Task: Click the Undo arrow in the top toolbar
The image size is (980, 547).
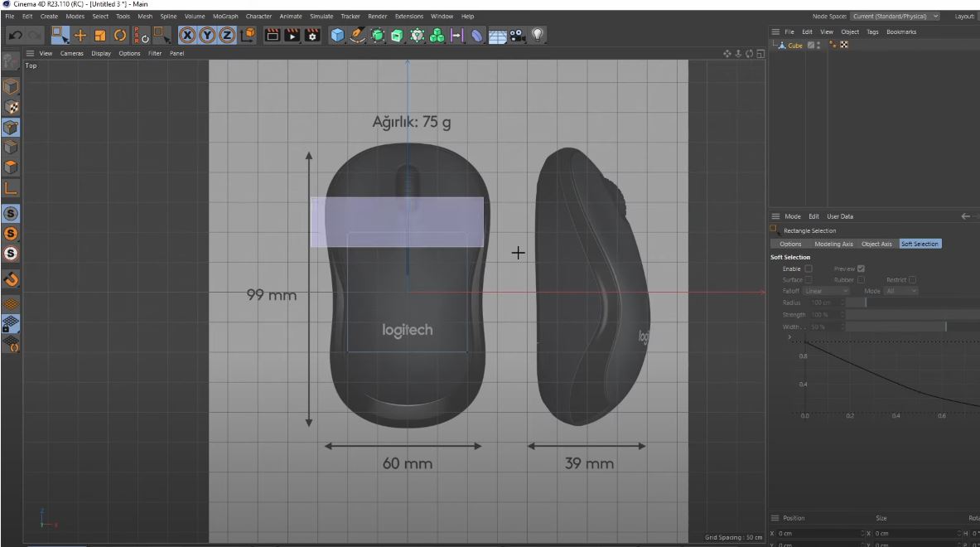Action: pos(16,35)
